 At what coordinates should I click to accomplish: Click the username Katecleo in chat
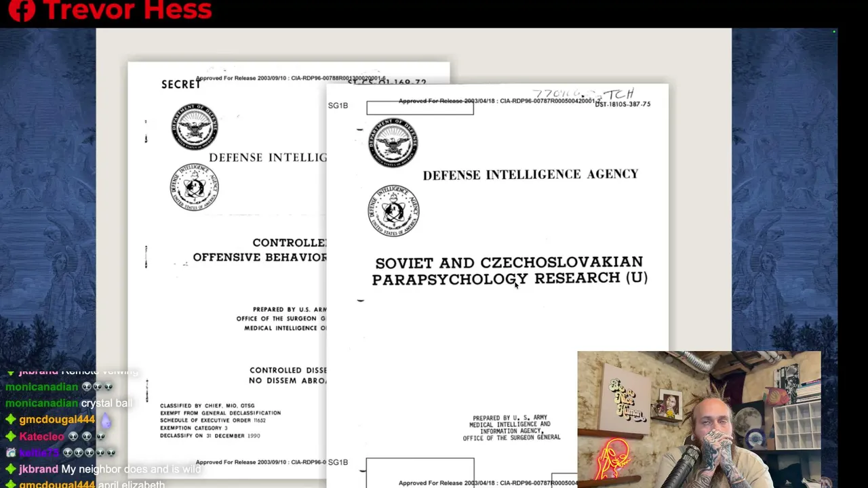tap(42, 436)
